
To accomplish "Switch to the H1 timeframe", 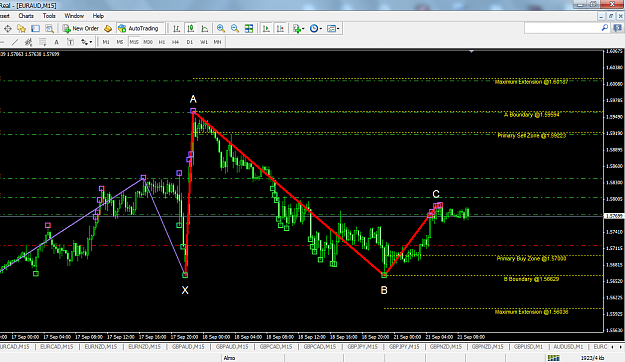I will 162,42.
